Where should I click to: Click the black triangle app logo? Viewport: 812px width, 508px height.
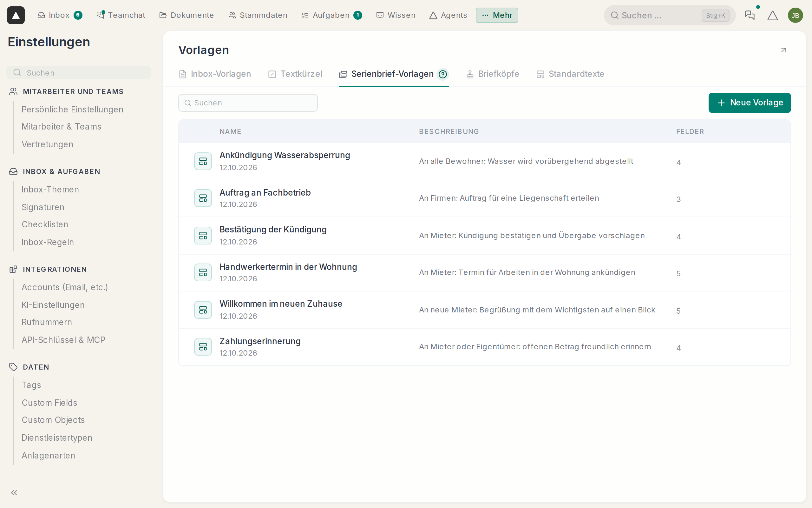pyautogui.click(x=16, y=15)
